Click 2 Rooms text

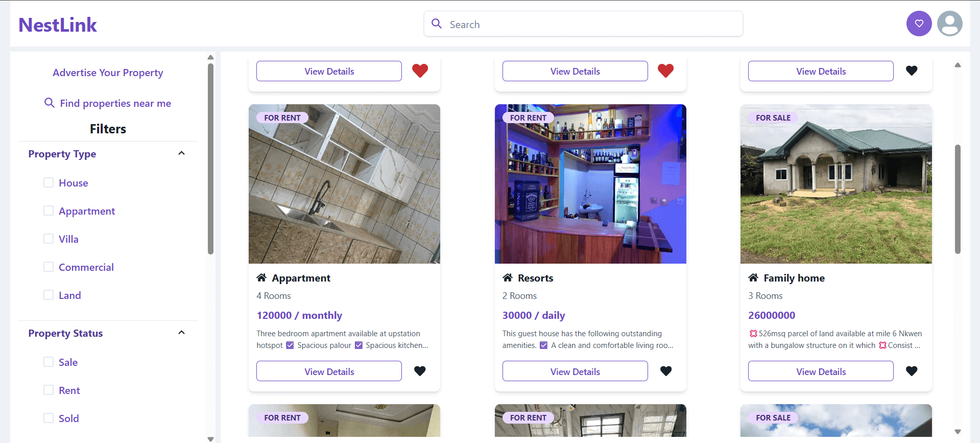pyautogui.click(x=519, y=296)
